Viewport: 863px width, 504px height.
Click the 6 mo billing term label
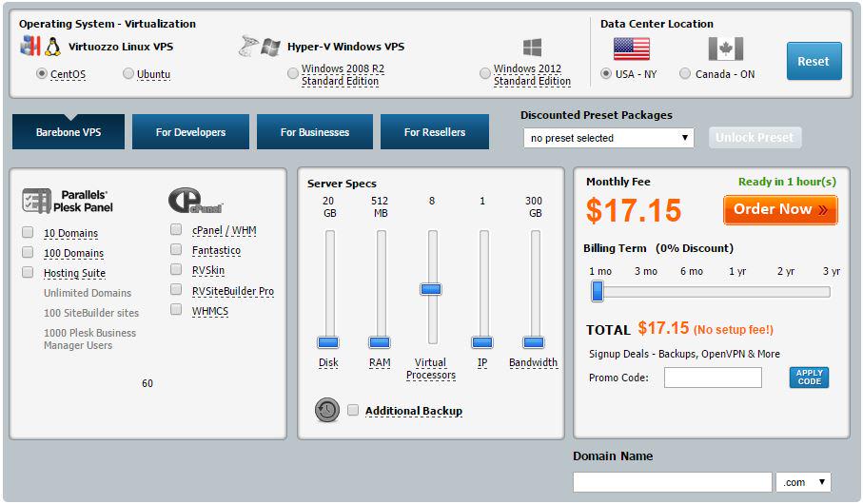pyautogui.click(x=692, y=271)
